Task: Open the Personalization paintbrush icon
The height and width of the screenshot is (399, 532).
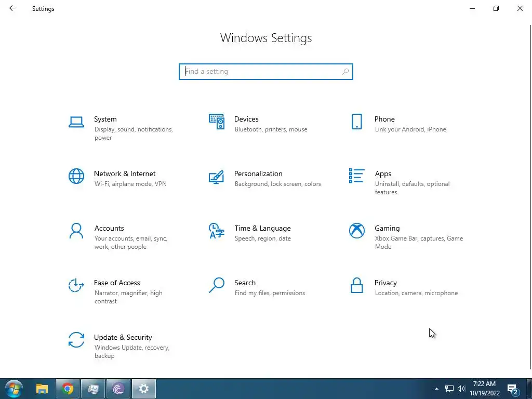Action: pos(217,177)
